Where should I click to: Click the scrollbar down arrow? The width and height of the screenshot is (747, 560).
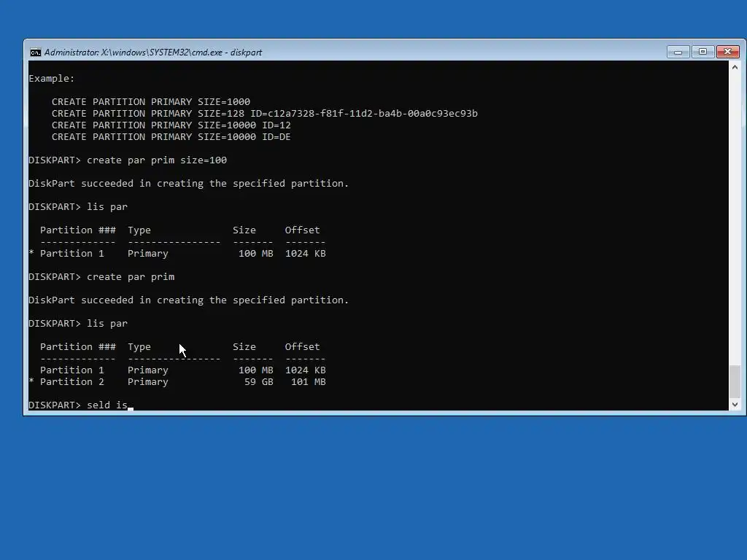pyautogui.click(x=735, y=404)
